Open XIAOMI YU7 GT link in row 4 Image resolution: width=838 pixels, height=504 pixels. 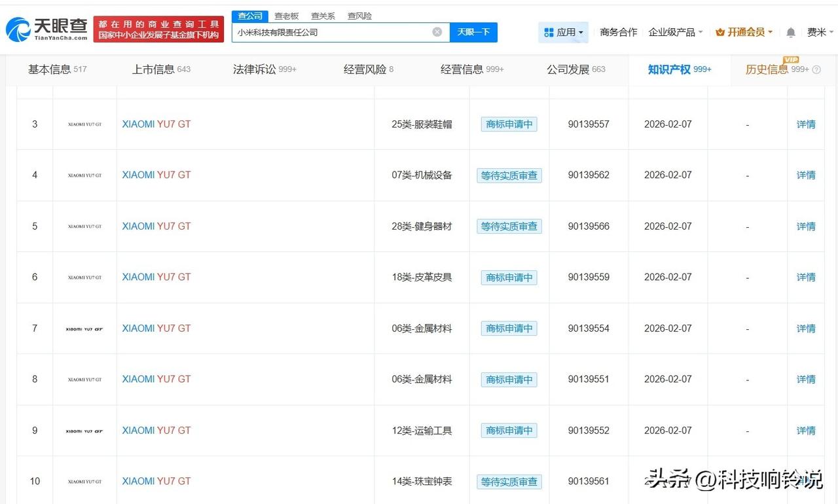tap(156, 175)
